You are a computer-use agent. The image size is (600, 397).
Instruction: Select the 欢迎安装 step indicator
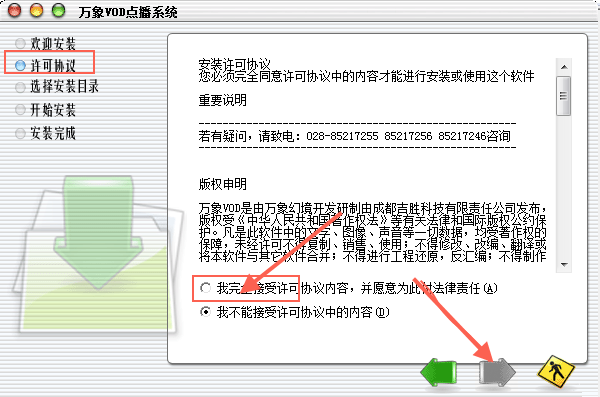point(20,44)
